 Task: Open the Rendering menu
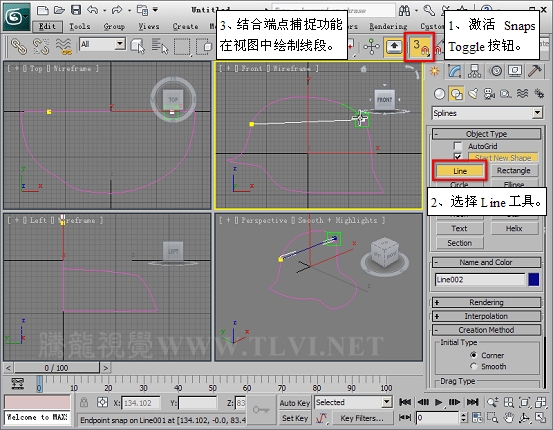pyautogui.click(x=388, y=26)
